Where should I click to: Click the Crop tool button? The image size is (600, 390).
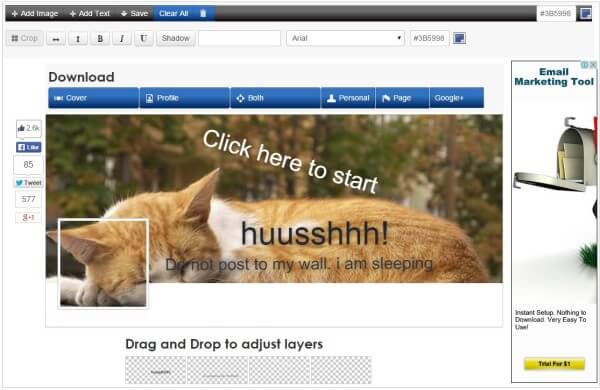coord(24,38)
